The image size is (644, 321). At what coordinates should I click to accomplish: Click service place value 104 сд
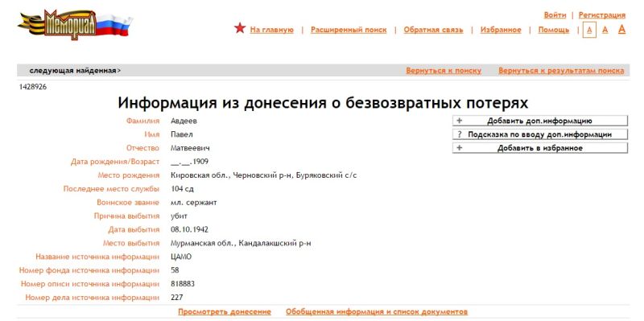pyautogui.click(x=182, y=189)
